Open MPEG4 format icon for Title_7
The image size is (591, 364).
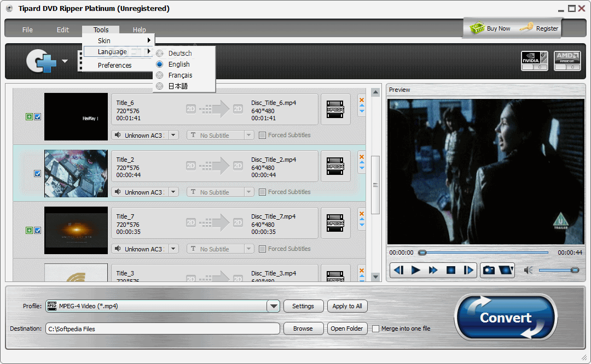tap(335, 223)
